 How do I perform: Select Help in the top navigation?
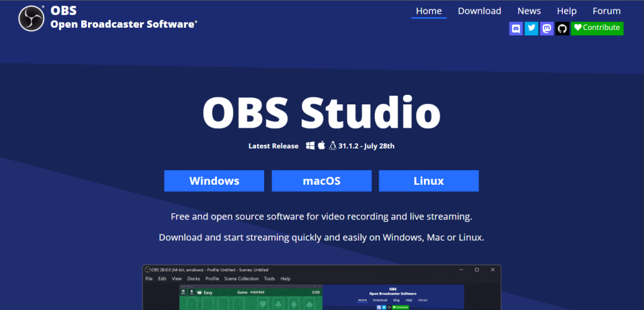click(567, 11)
